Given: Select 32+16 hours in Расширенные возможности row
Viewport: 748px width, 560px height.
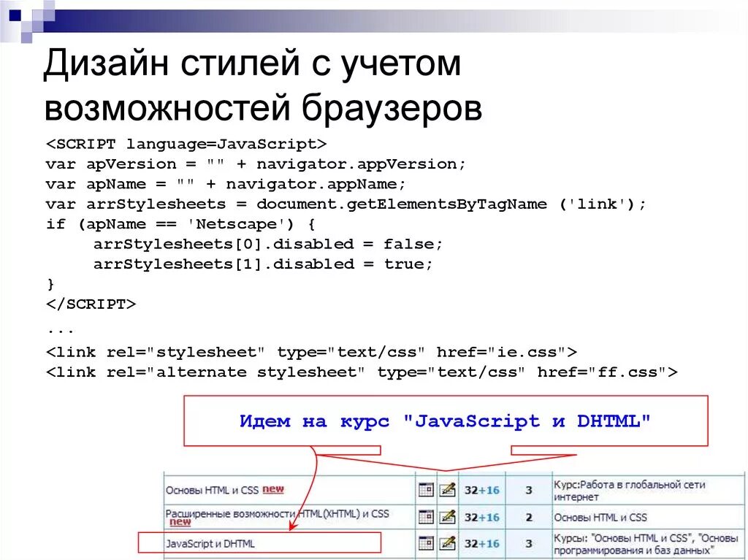Looking at the screenshot, I should click(x=482, y=518).
